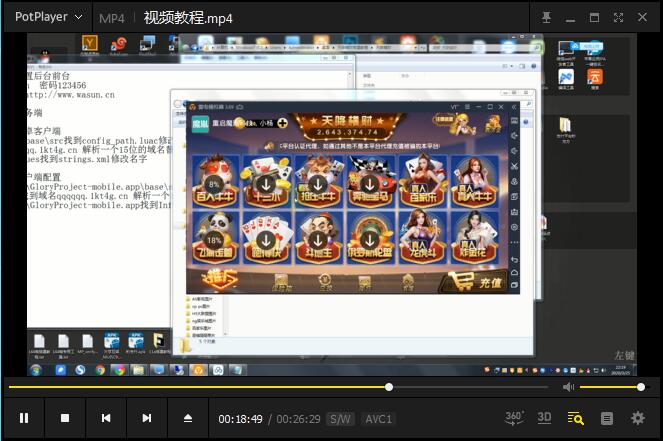The height and width of the screenshot is (441, 663).
Task: Toggle the S/W decoder mode button
Action: tap(340, 419)
